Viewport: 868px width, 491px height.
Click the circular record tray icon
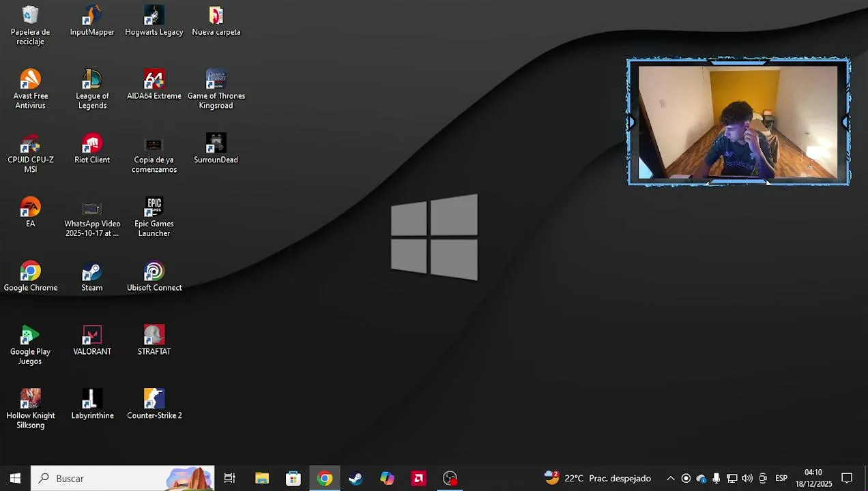tap(686, 478)
